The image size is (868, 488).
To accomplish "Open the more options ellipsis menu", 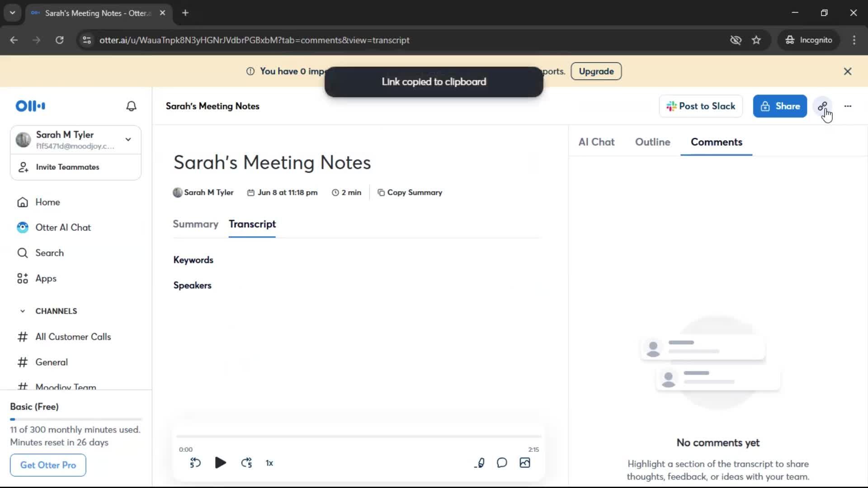I will coord(848,106).
